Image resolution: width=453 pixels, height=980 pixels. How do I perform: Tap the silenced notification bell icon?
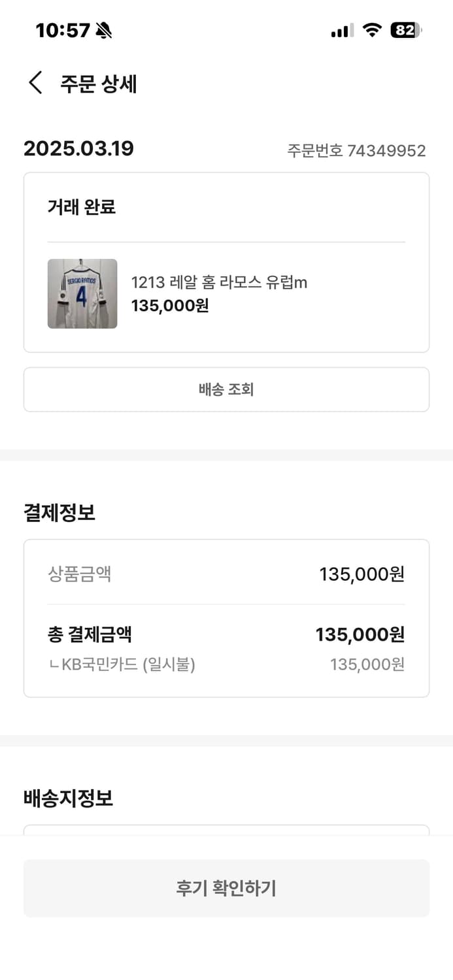pyautogui.click(x=103, y=30)
